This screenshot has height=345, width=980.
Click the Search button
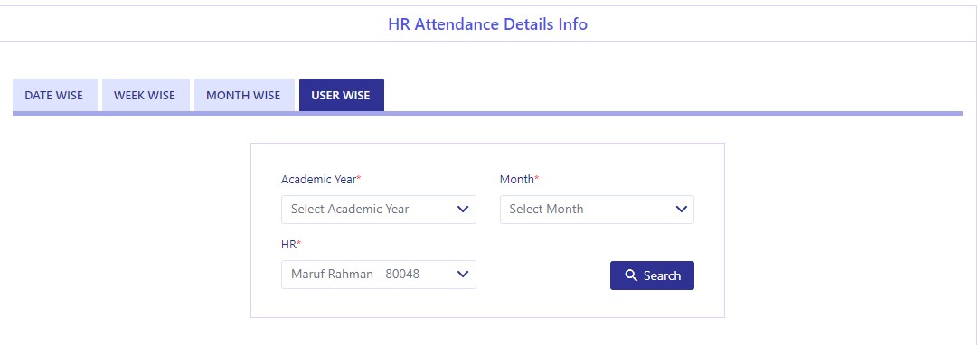click(x=652, y=275)
